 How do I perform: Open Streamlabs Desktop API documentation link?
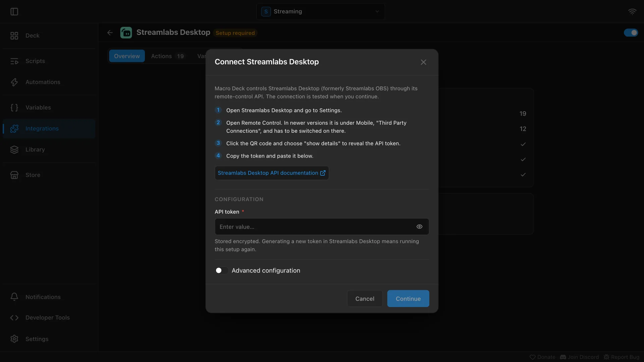(272, 173)
